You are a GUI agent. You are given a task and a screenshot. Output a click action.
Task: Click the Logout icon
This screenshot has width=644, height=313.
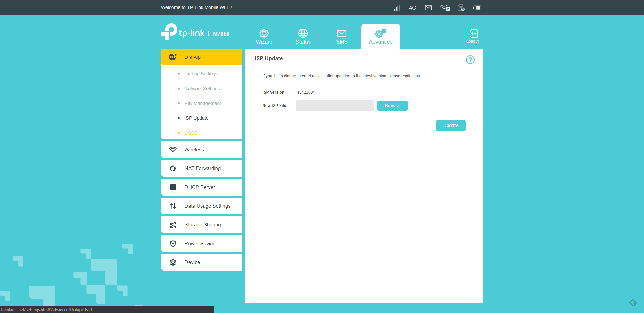coord(473,36)
